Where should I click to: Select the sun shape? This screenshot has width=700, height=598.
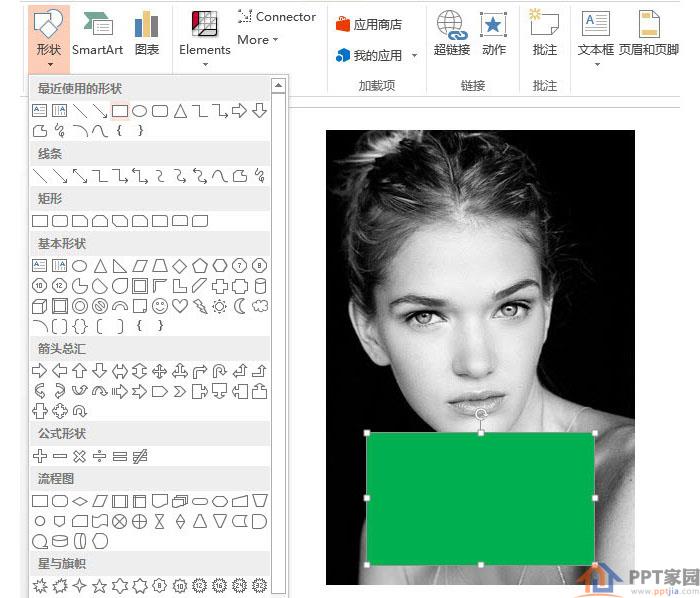point(220,306)
